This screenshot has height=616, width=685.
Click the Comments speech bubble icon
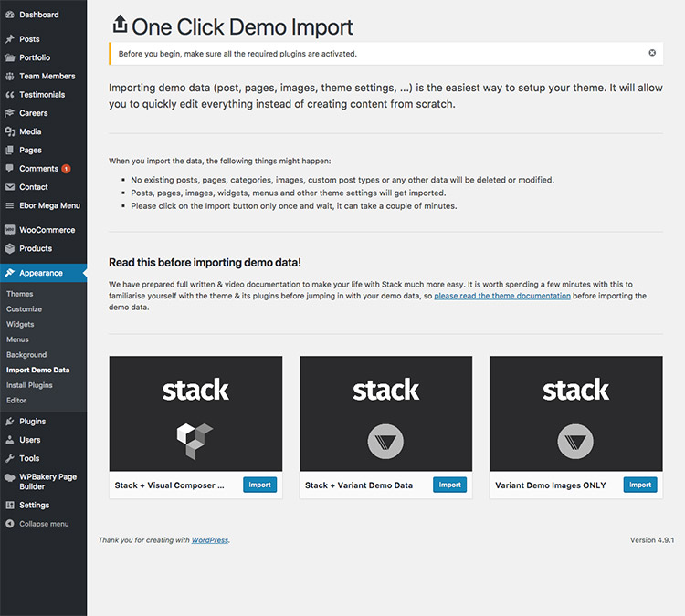tap(9, 169)
